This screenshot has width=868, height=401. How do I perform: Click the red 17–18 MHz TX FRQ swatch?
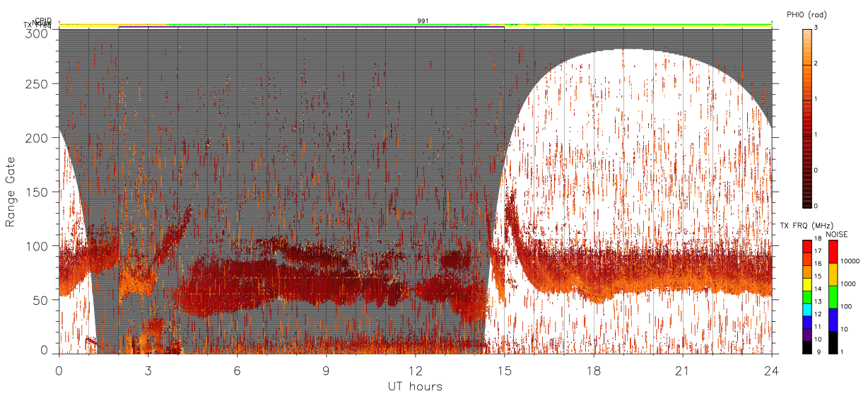[x=807, y=246]
